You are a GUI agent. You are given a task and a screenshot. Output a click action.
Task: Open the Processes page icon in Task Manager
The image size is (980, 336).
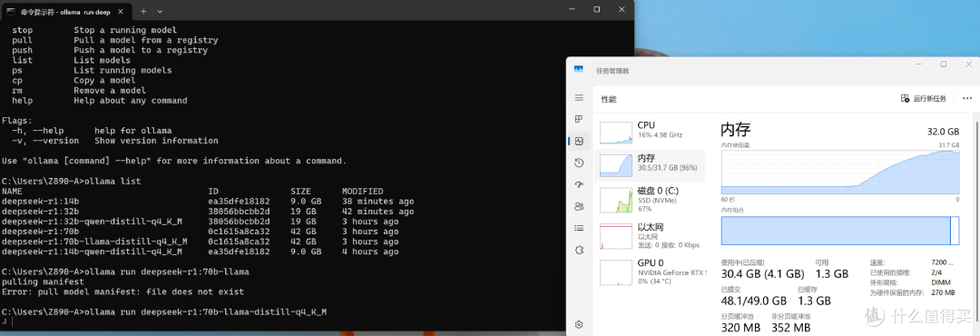click(579, 120)
